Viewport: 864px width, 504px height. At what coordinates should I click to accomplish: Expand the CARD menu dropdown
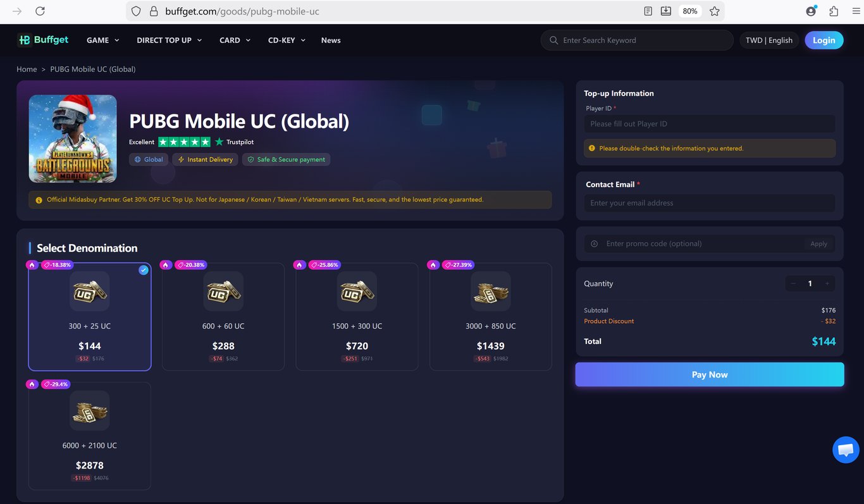tap(235, 40)
